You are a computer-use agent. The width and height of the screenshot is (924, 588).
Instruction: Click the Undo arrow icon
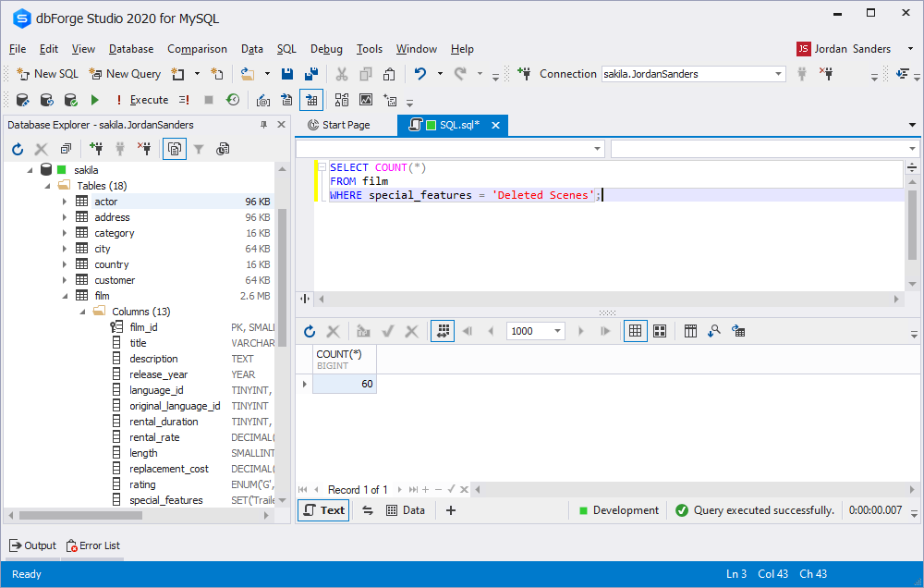(420, 74)
